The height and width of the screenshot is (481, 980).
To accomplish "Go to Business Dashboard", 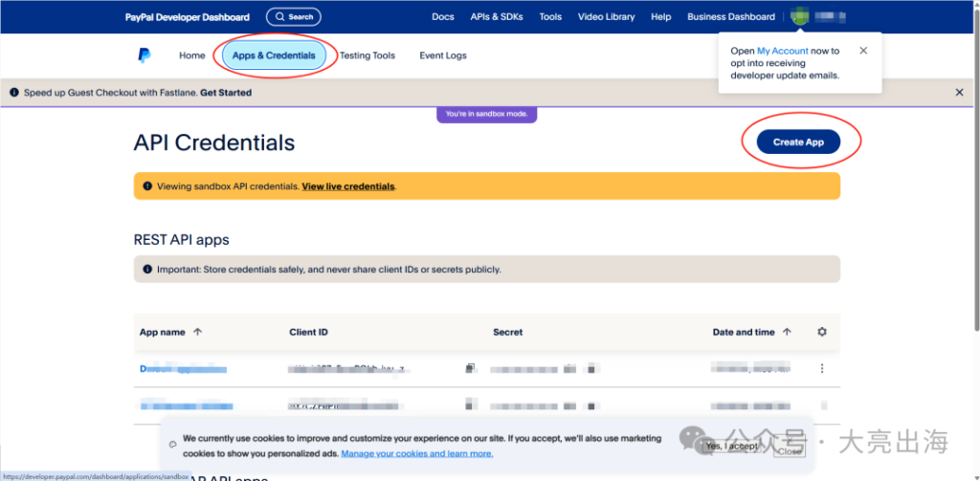I will click(731, 17).
